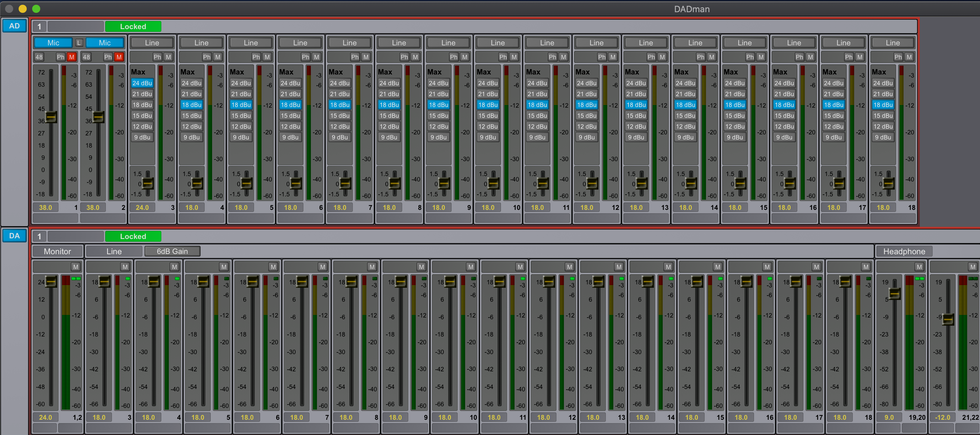The image size is (980, 435).
Task: Select 18 dBu max level on AD channel 4
Action: tap(191, 105)
